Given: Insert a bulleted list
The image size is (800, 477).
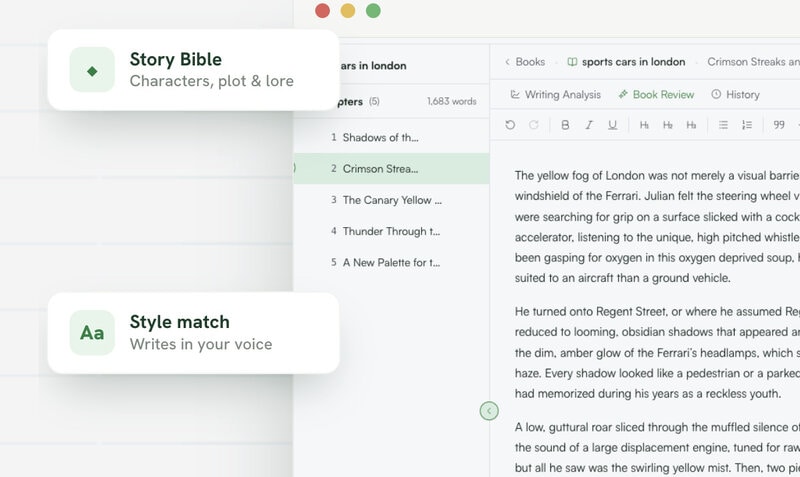Looking at the screenshot, I should click(x=723, y=125).
